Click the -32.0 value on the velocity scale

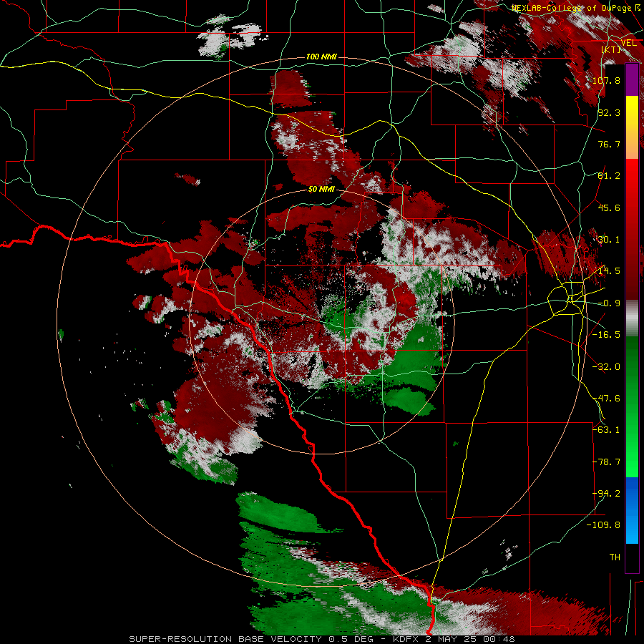coord(606,367)
